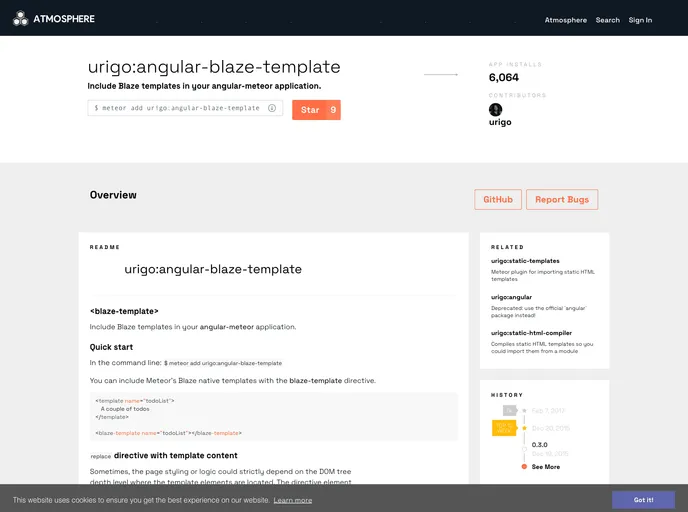Click the <blaze-template> heading
Screen dimensions: 688x512
(x=124, y=311)
